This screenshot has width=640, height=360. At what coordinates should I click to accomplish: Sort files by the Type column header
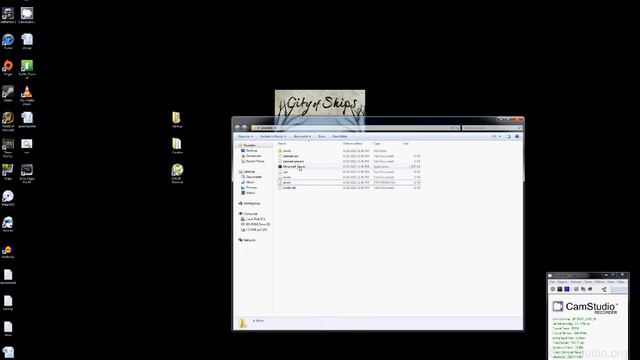pyautogui.click(x=377, y=144)
